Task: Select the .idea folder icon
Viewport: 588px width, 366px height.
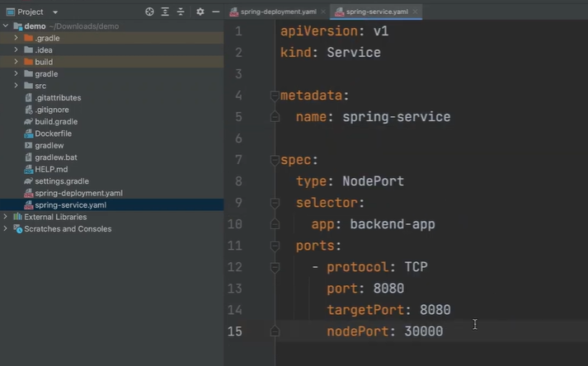Action: pyautogui.click(x=29, y=50)
